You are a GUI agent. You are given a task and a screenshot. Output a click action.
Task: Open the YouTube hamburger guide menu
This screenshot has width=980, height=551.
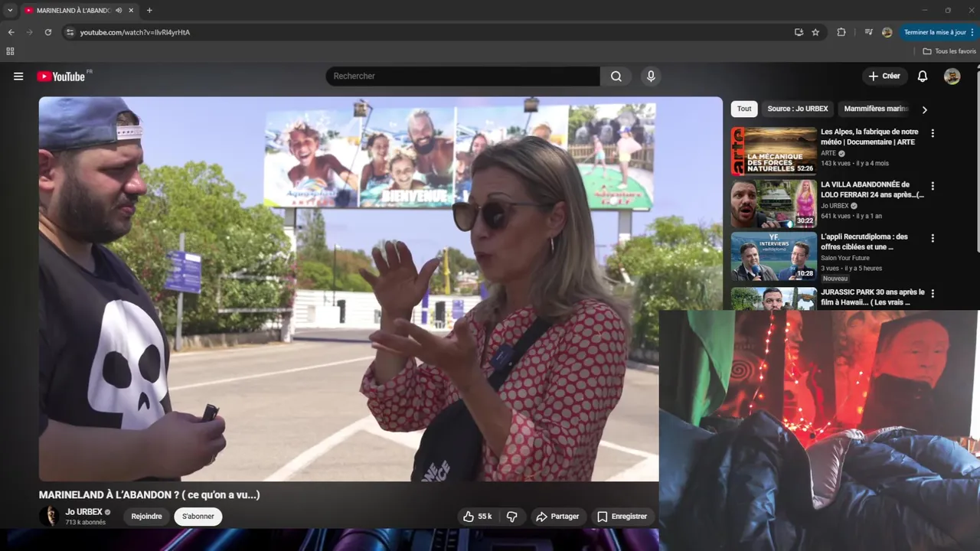coord(18,77)
